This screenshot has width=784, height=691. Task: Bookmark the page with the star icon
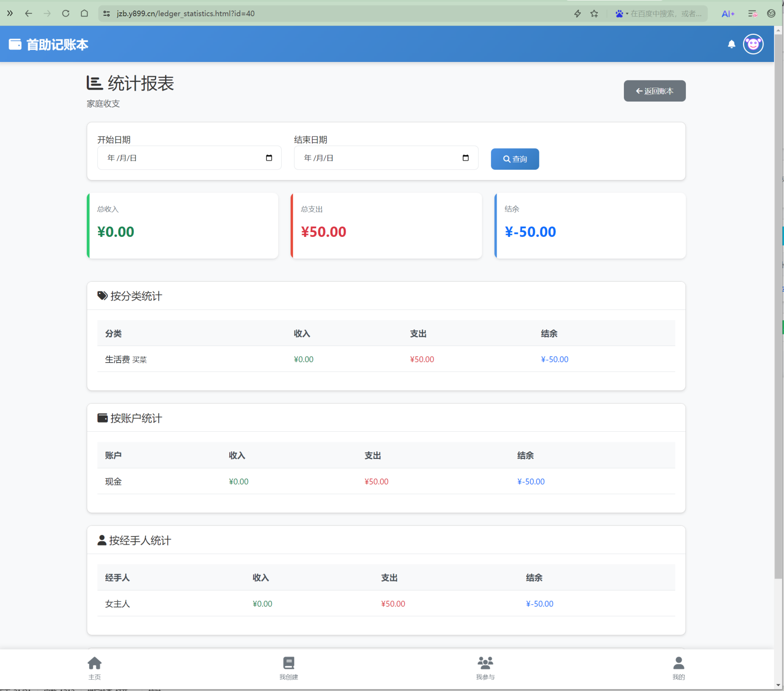(x=594, y=13)
